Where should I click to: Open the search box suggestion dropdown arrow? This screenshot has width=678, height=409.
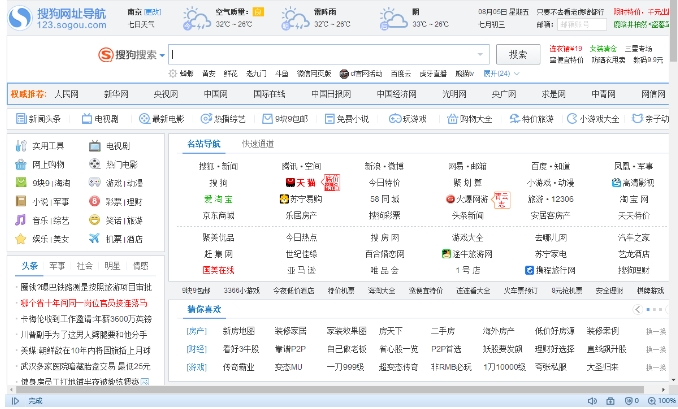click(480, 54)
